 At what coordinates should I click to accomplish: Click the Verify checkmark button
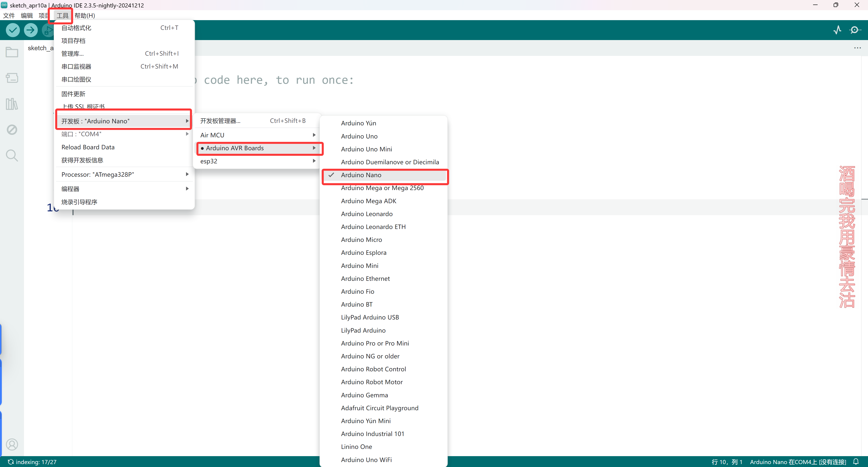pos(13,30)
